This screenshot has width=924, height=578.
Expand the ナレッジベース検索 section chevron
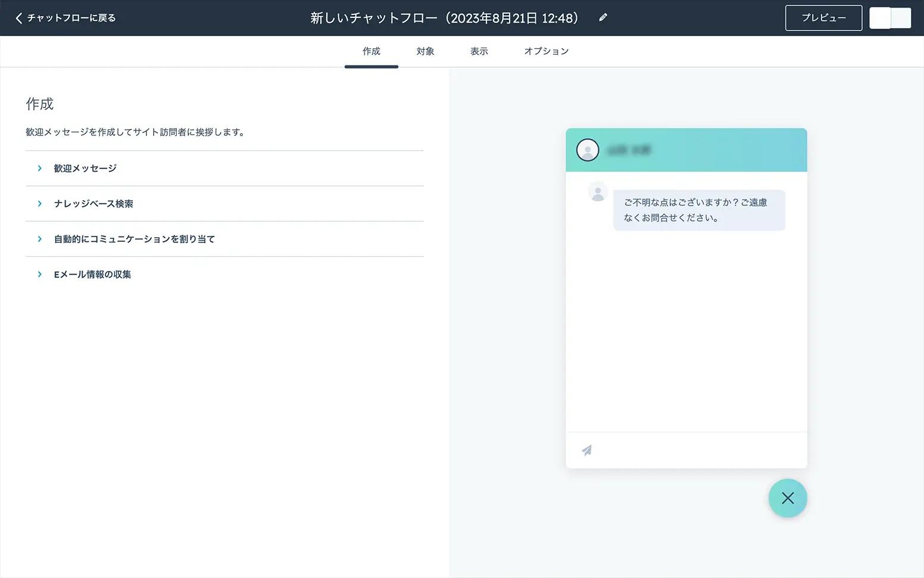(40, 204)
